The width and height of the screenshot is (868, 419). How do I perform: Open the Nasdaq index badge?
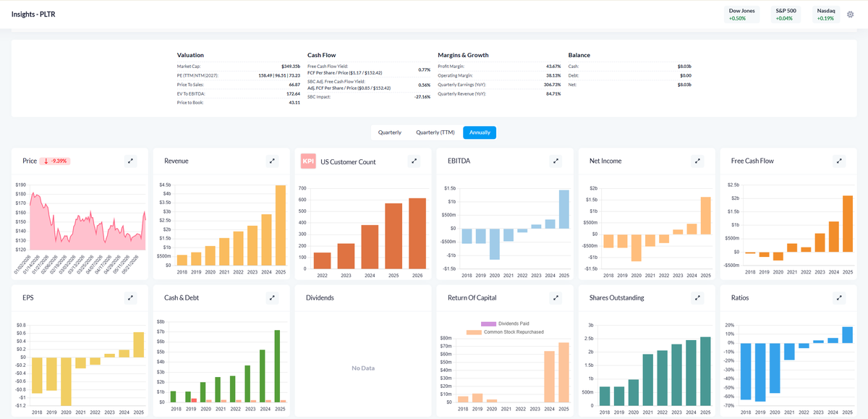click(x=825, y=14)
